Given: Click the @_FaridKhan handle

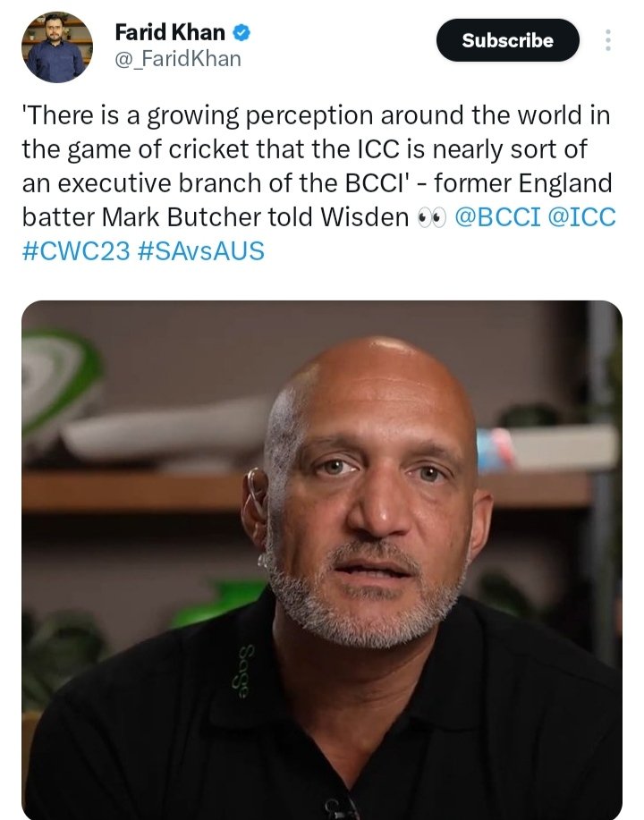Looking at the screenshot, I should (178, 59).
